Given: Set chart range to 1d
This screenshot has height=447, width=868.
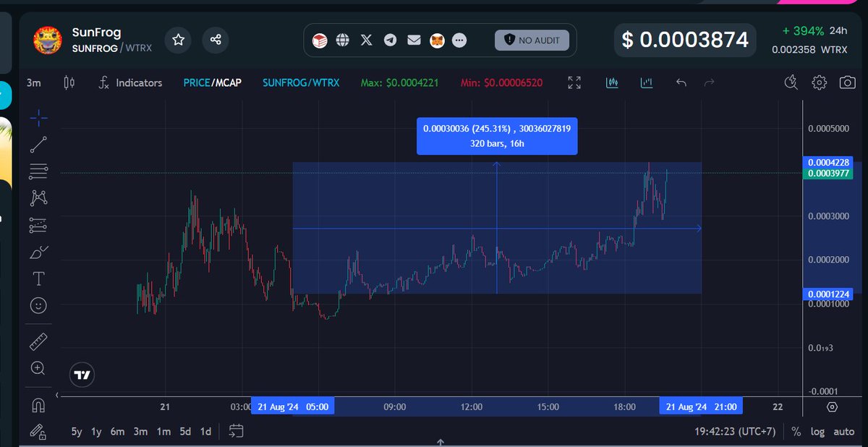Looking at the screenshot, I should point(205,432).
